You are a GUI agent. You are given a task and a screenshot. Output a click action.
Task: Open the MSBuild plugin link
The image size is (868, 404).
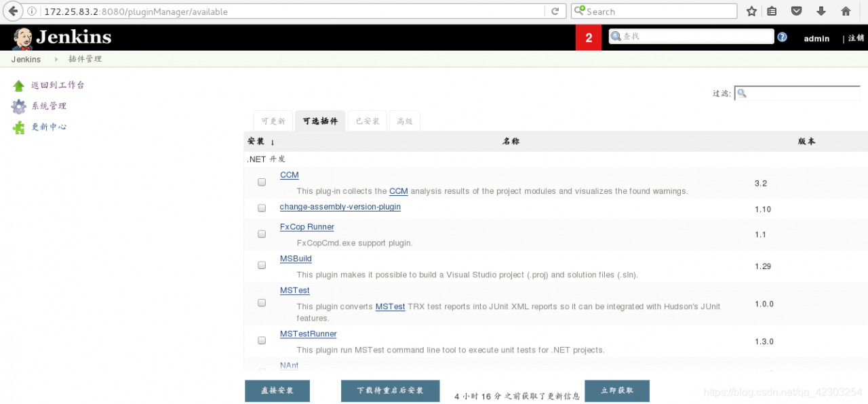pos(296,259)
